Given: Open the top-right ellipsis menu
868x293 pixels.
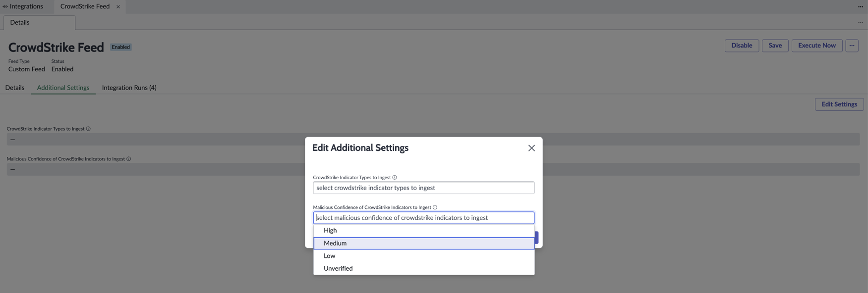Looking at the screenshot, I should [861, 6].
